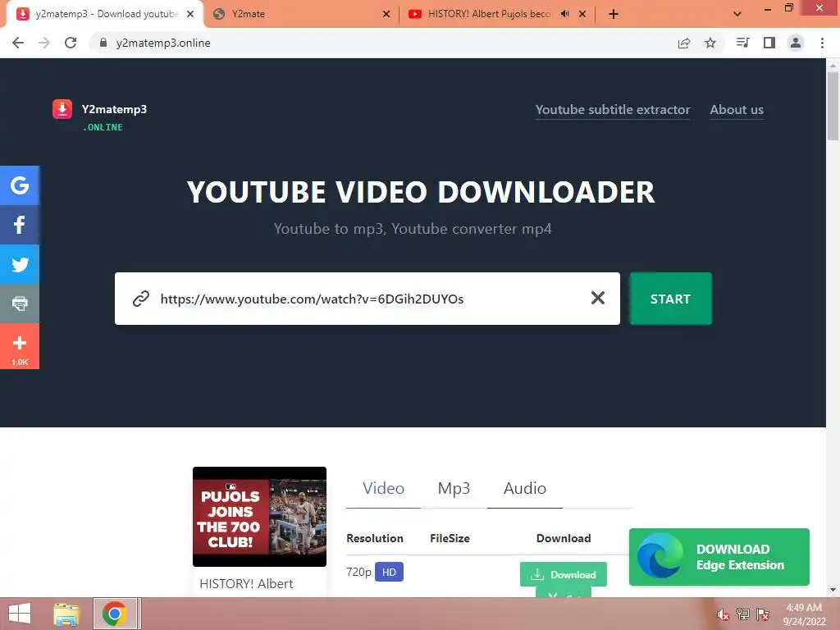The width and height of the screenshot is (840, 630).
Task: Open Chrome profile avatar icon
Action: click(796, 43)
